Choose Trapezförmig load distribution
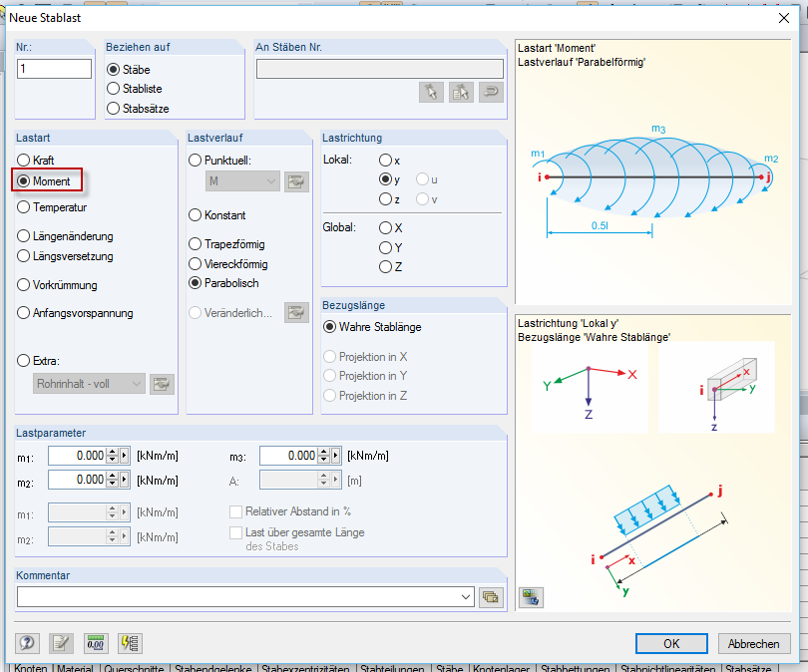Screen dimensions: 808x672 [x=195, y=243]
